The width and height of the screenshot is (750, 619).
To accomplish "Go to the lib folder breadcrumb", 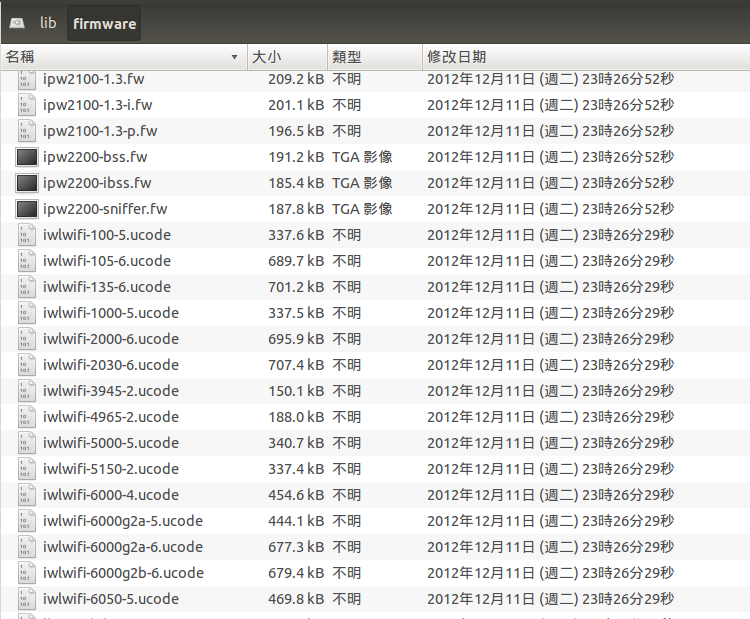I will 48,23.
